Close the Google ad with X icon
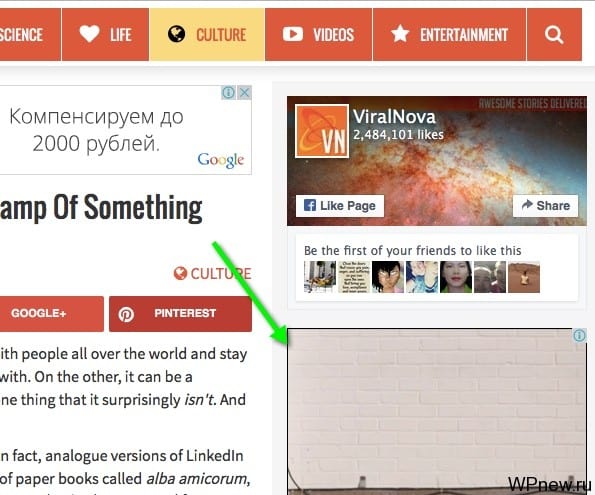Image resolution: width=595 pixels, height=495 pixels. [x=245, y=92]
